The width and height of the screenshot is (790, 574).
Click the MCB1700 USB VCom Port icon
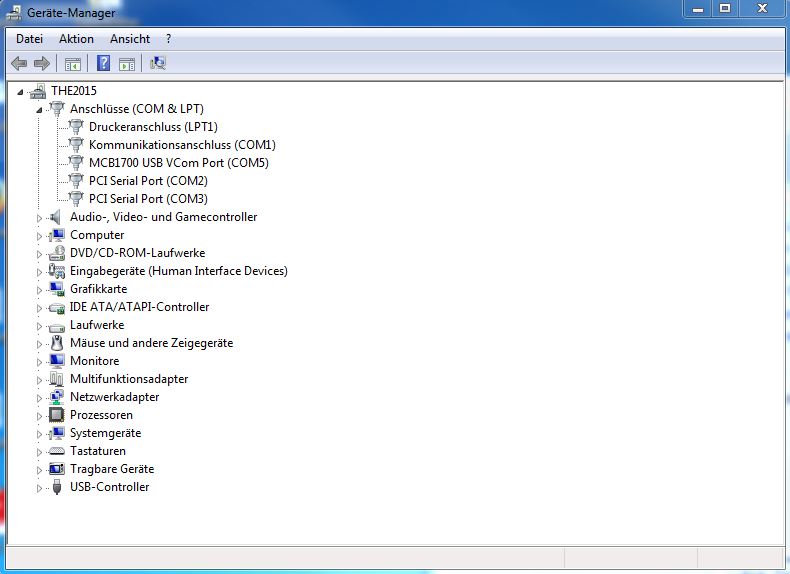(x=76, y=163)
